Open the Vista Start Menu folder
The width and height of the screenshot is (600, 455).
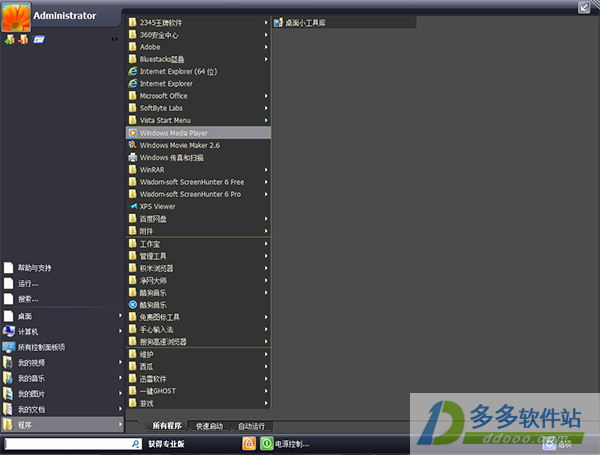(x=198, y=121)
